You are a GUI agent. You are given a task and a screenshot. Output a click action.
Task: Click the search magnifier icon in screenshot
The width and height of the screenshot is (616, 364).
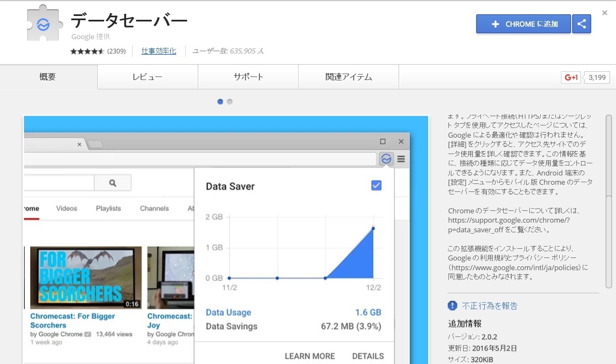(x=112, y=183)
